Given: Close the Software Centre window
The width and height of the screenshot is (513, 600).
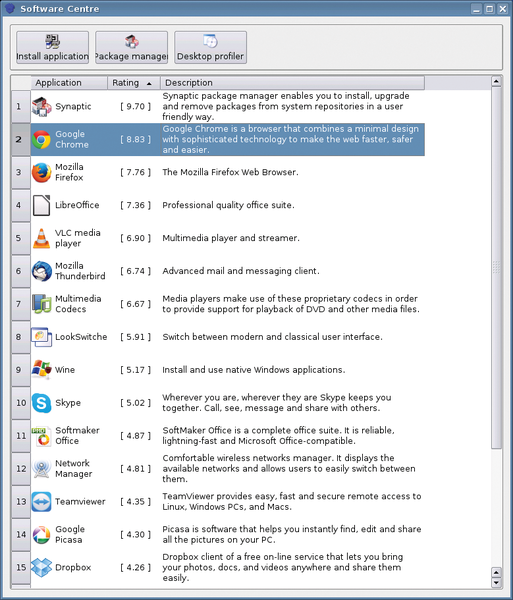Looking at the screenshot, I should 503,9.
